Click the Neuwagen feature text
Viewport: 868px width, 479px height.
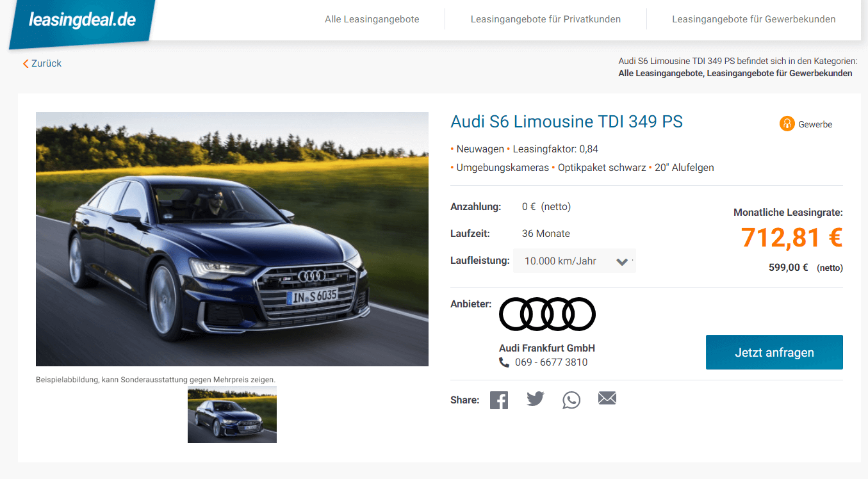[480, 149]
